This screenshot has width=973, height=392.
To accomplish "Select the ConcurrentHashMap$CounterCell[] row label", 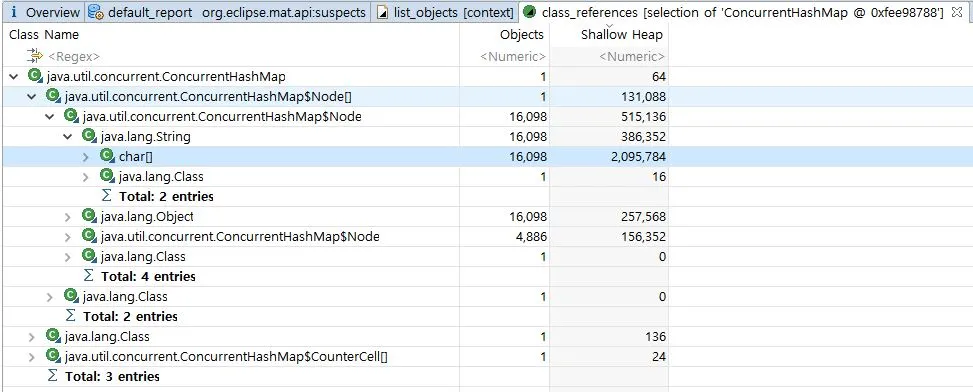I will 226,357.
